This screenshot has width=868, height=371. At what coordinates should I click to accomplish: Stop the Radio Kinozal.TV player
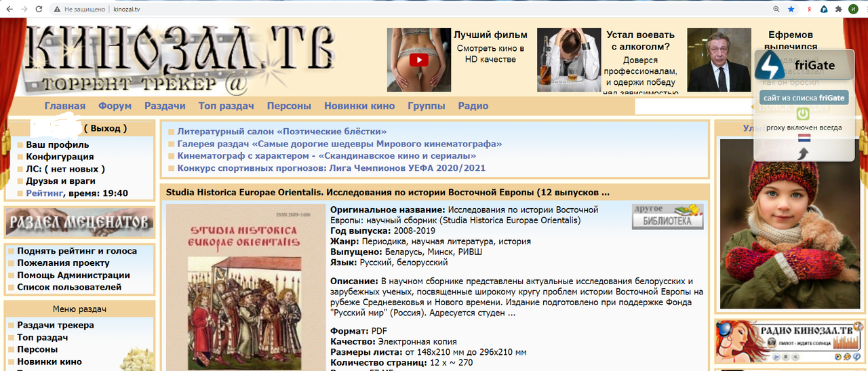[x=786, y=357]
